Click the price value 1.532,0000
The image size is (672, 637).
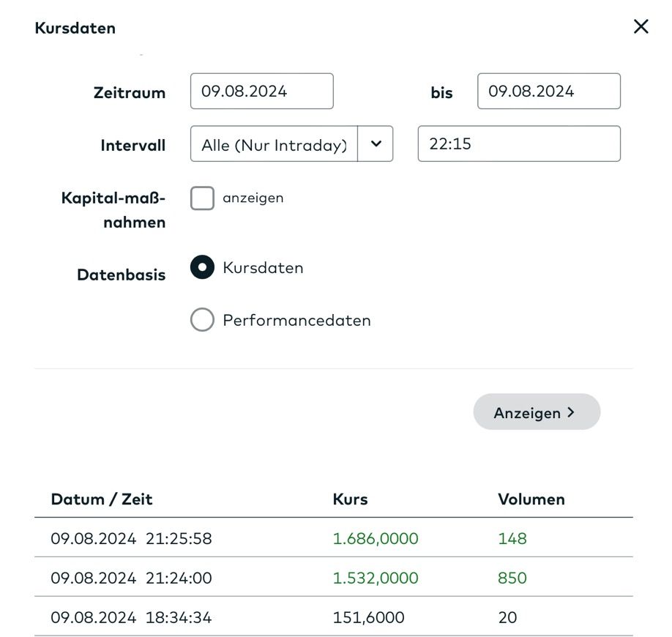point(376,578)
